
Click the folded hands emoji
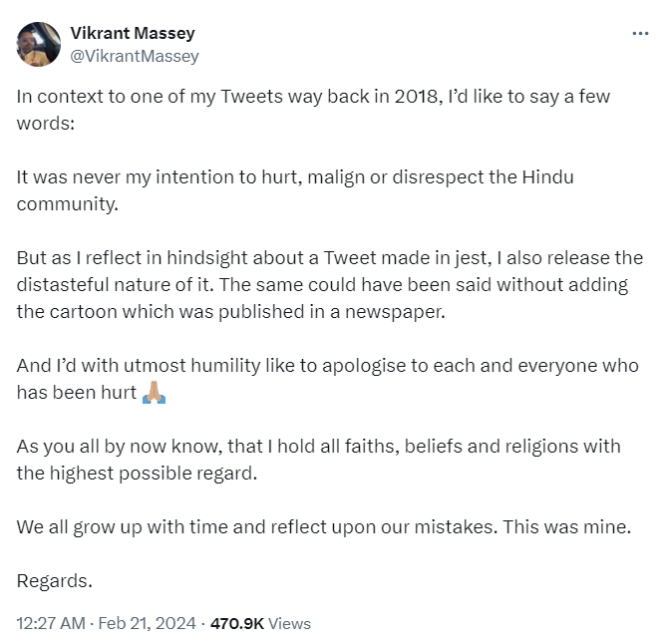coord(154,392)
